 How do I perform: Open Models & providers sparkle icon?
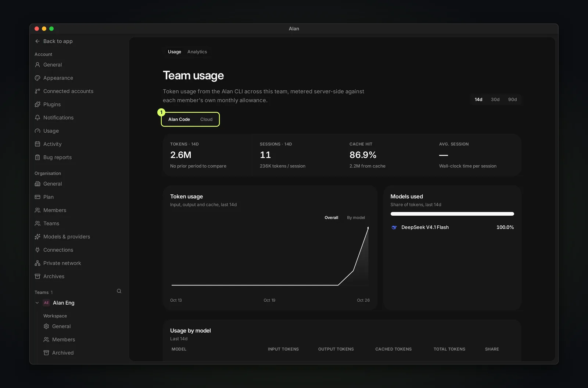[x=37, y=237]
